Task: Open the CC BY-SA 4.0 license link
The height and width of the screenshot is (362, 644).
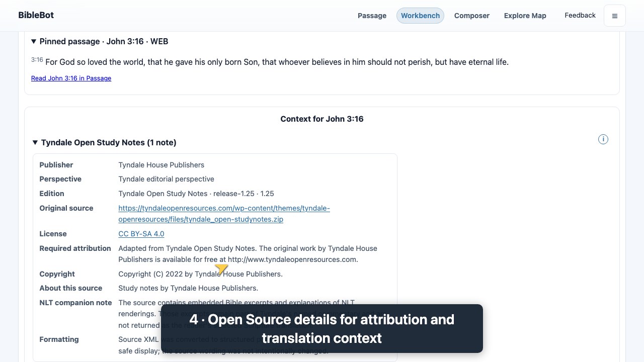Action: (141, 234)
